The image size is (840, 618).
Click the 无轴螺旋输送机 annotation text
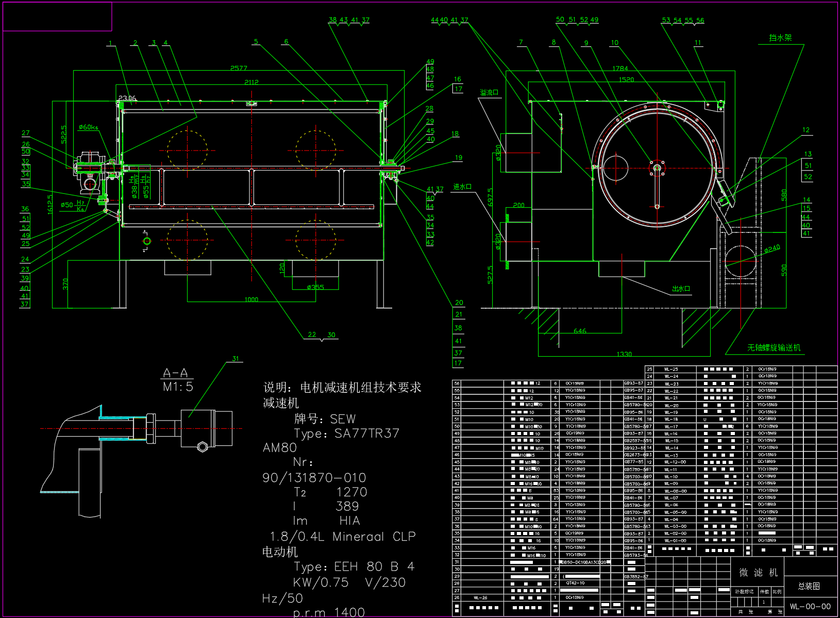pos(774,348)
